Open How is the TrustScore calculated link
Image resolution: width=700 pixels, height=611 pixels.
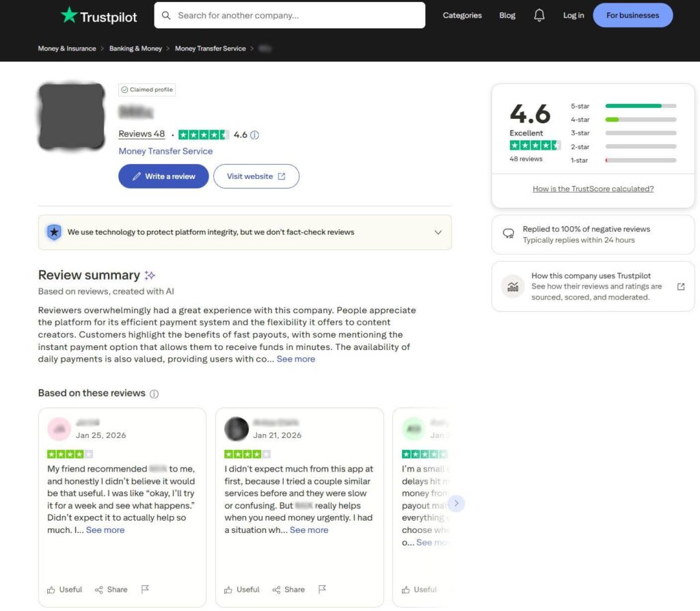[593, 189]
